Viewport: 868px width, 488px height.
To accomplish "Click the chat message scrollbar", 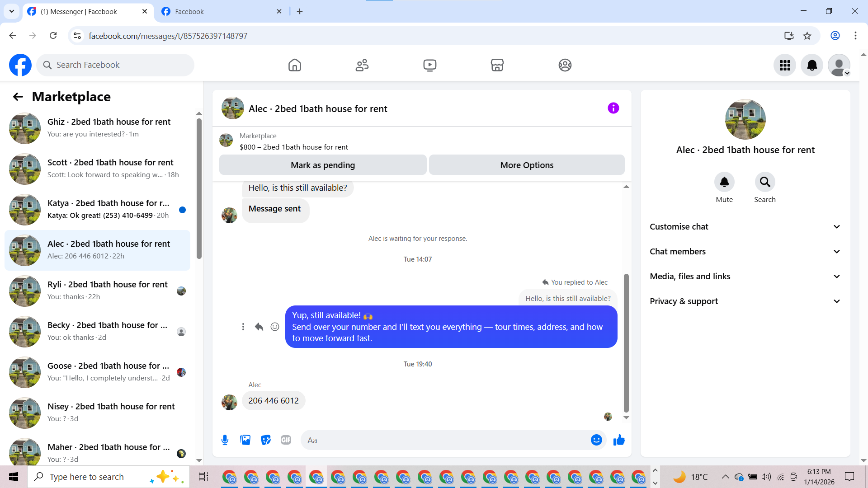I will pos(626,343).
